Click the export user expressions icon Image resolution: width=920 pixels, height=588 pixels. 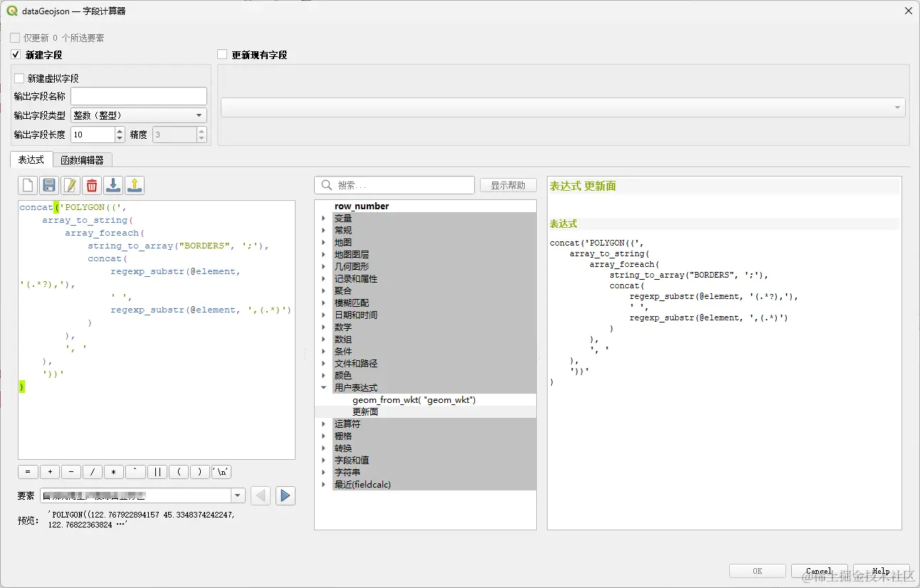pos(135,186)
